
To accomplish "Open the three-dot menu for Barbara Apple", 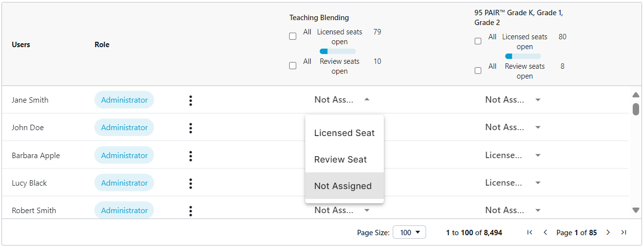I will coord(190,156).
